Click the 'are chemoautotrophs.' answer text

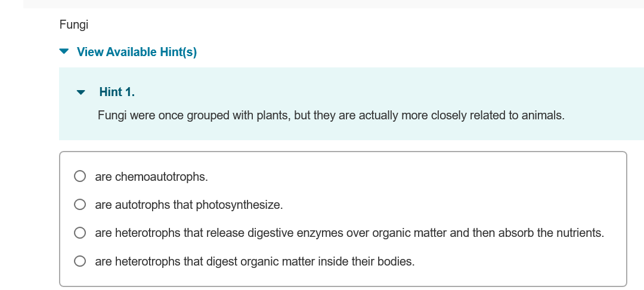(x=151, y=177)
